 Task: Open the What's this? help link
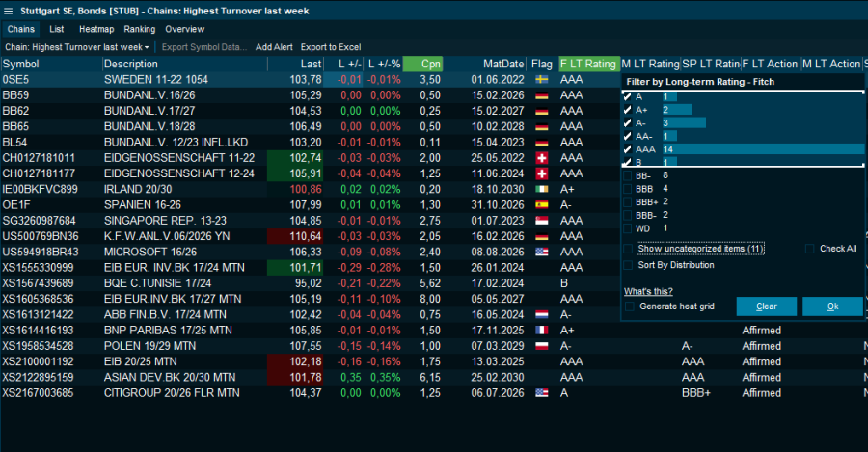[x=648, y=291]
